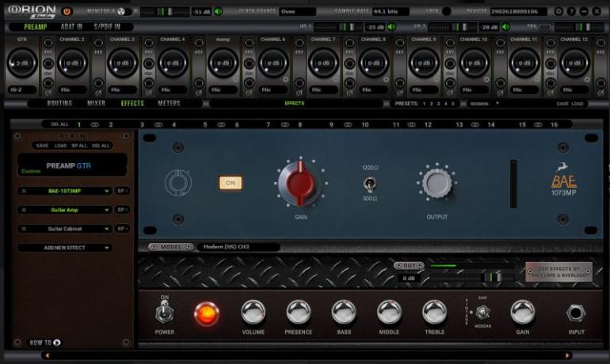
Task: Toggle GTR channel 48V phantom power
Action: pos(48,43)
